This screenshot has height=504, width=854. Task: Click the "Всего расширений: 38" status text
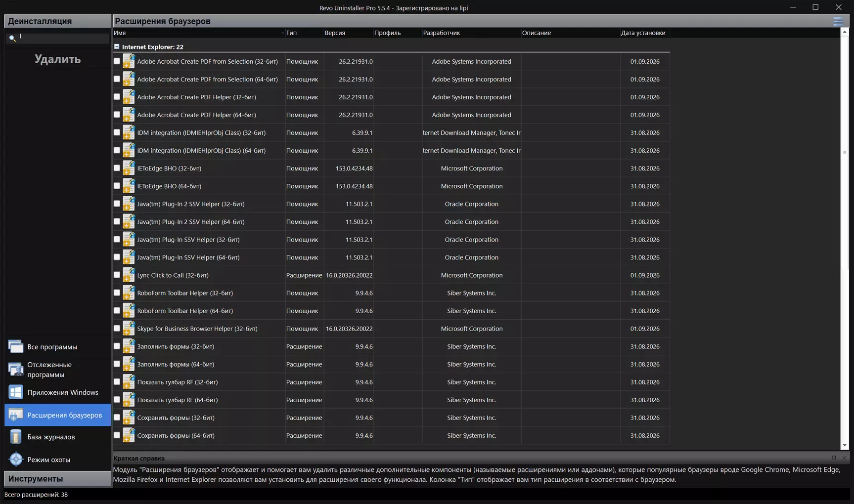[x=36, y=495]
